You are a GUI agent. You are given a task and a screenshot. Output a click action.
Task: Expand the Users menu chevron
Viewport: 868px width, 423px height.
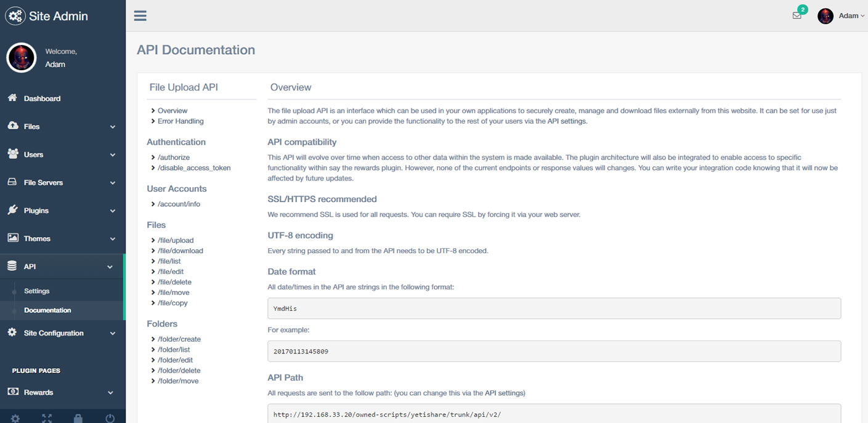[113, 155]
